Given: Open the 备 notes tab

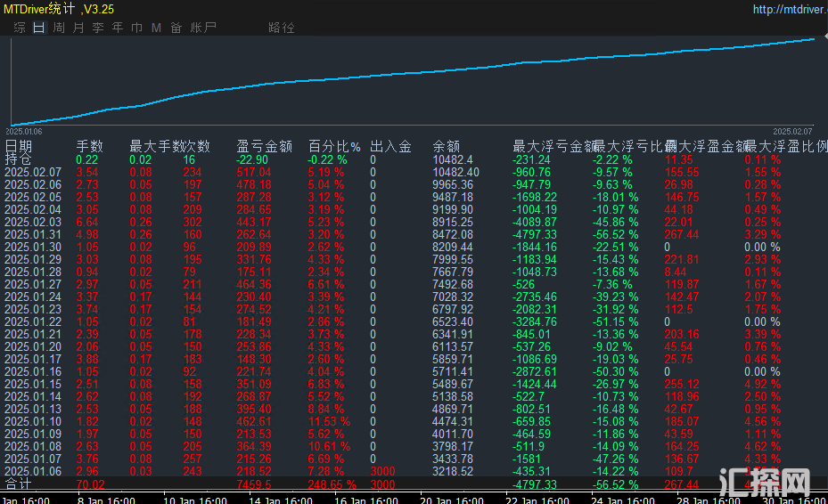Looking at the screenshot, I should (x=176, y=28).
